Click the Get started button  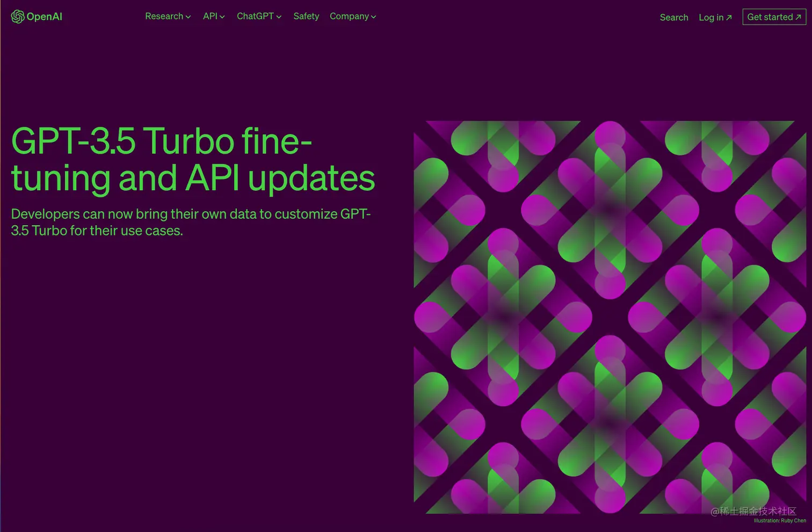(x=774, y=17)
